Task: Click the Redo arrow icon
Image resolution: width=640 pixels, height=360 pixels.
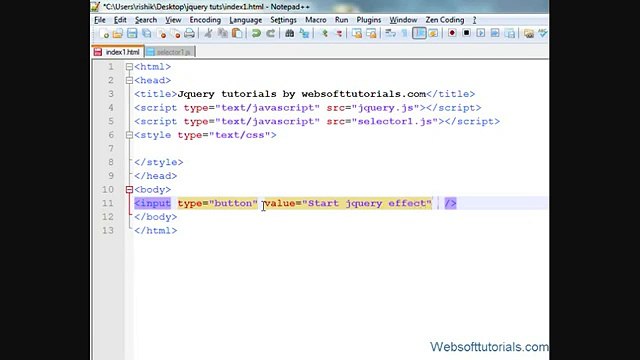Action: tap(270, 33)
